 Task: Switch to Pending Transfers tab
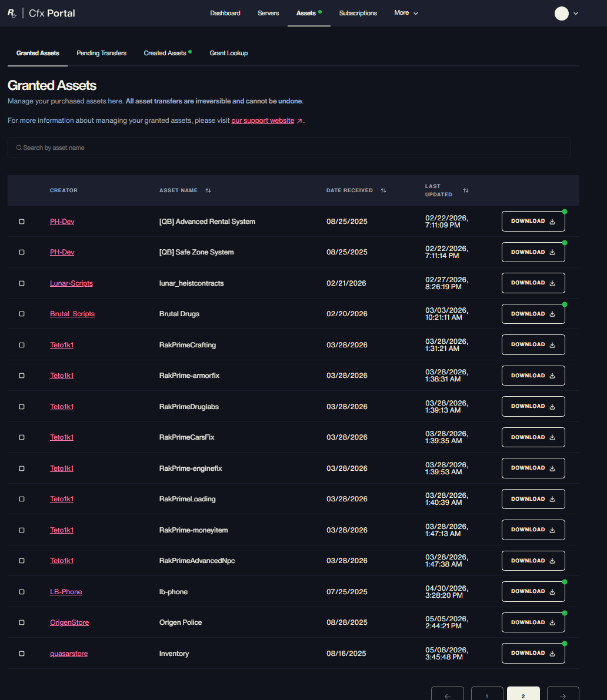101,53
